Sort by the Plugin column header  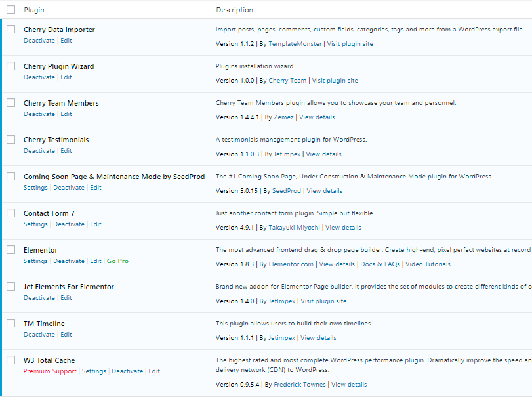(34, 10)
